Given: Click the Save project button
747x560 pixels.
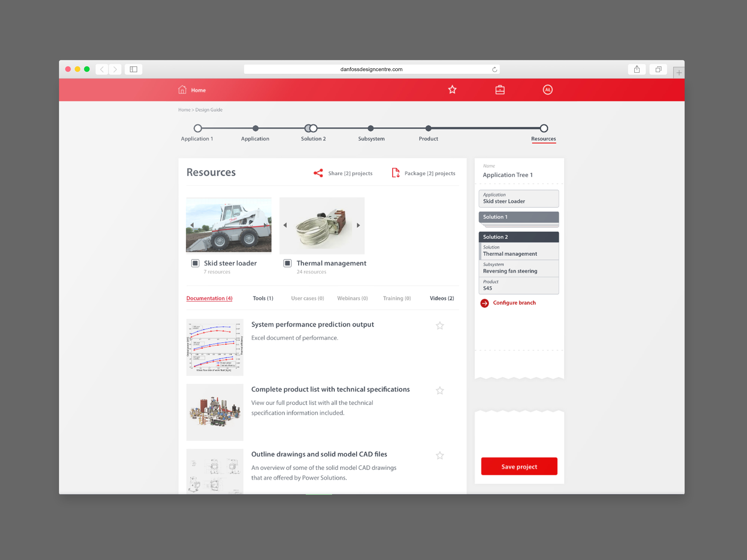Looking at the screenshot, I should pyautogui.click(x=519, y=466).
